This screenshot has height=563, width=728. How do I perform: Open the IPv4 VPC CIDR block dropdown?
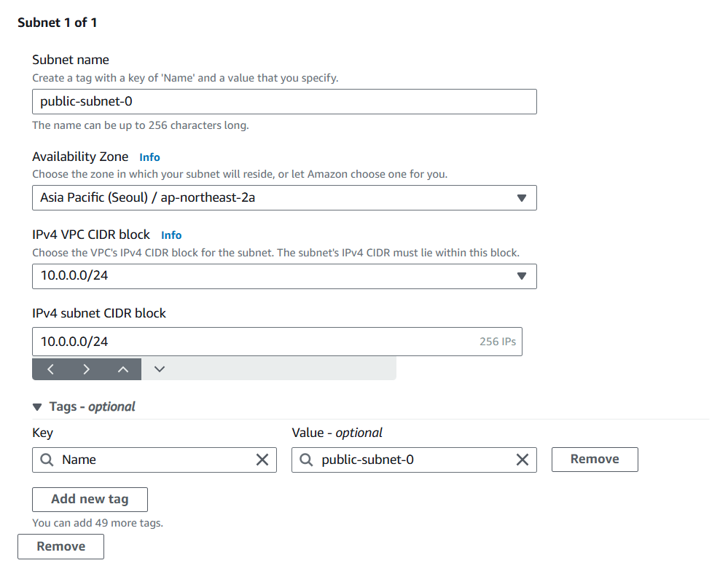click(x=284, y=276)
